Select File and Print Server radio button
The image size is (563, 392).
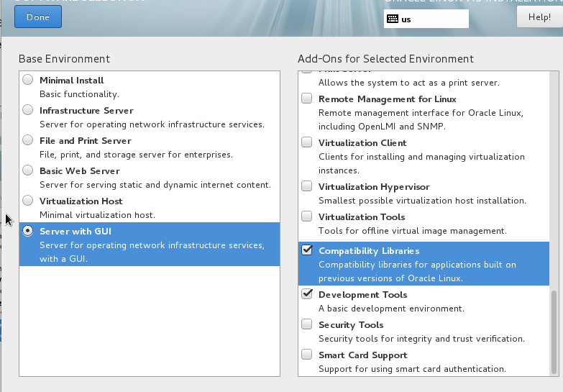coord(27,140)
